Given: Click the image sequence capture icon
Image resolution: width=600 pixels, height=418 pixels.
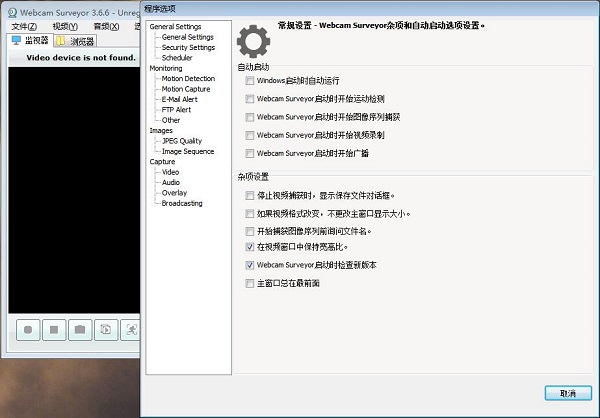Looking at the screenshot, I should click(106, 330).
